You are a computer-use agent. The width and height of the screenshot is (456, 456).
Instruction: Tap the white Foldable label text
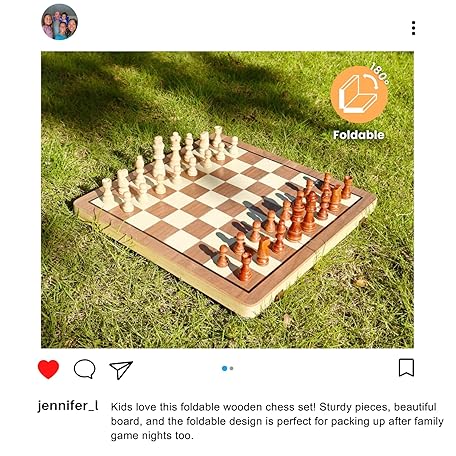359,135
